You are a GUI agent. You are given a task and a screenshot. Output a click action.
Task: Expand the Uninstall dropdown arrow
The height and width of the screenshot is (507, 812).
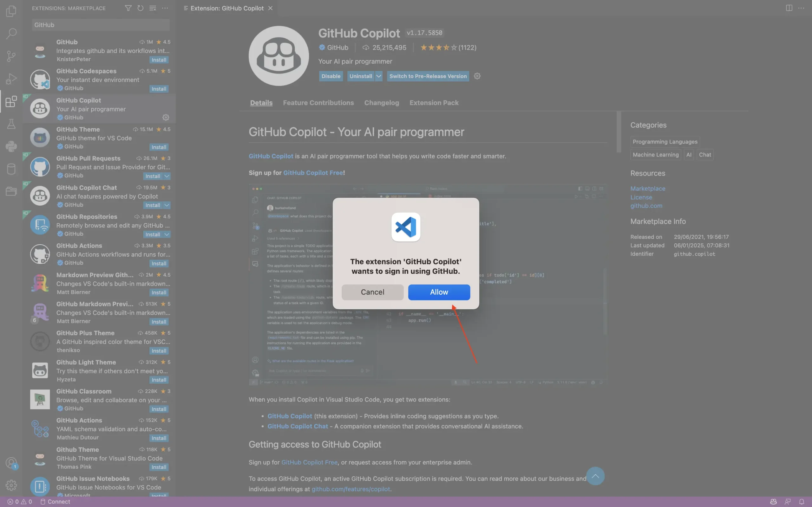pos(378,76)
